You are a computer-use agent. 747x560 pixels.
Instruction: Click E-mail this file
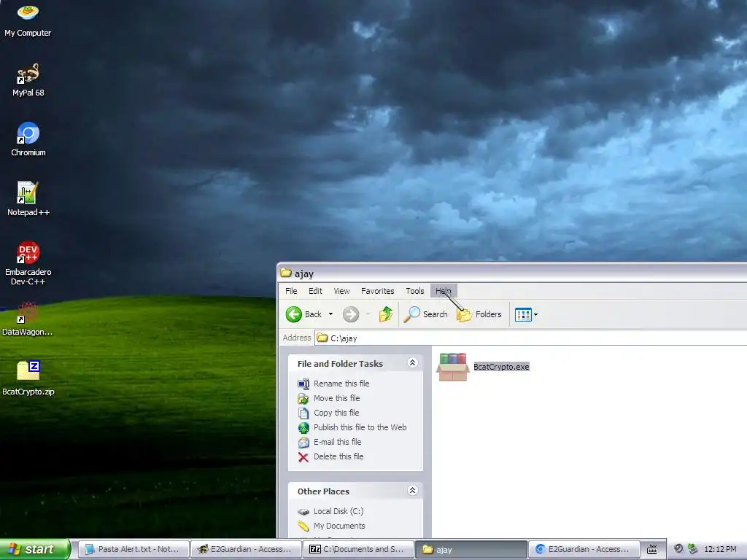tap(337, 442)
